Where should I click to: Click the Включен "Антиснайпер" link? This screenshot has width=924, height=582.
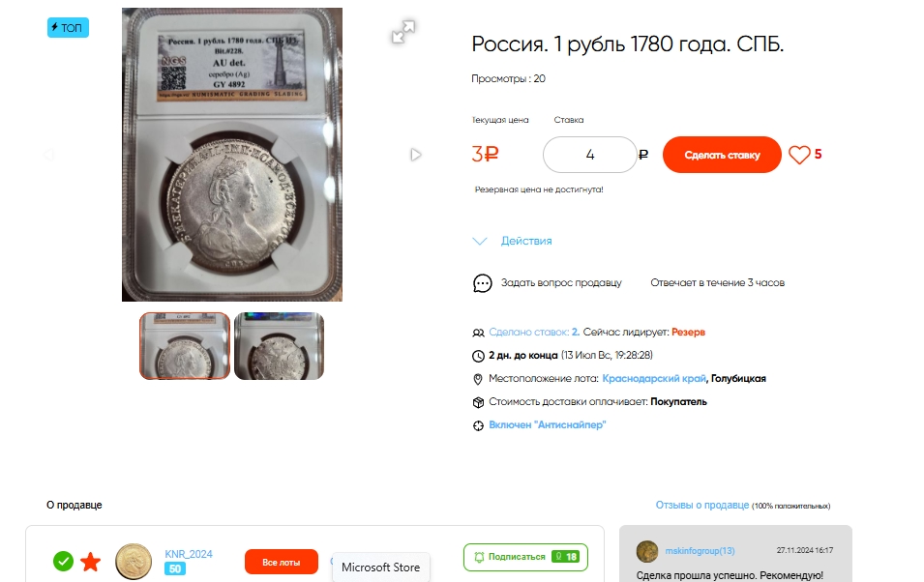[547, 425]
